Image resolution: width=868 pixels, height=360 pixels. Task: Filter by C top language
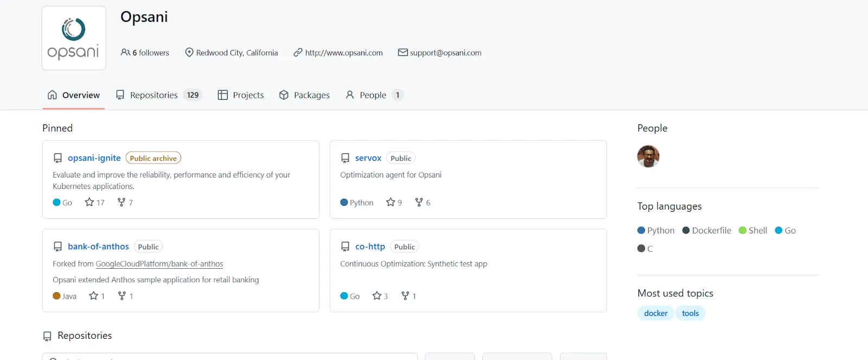pyautogui.click(x=645, y=249)
